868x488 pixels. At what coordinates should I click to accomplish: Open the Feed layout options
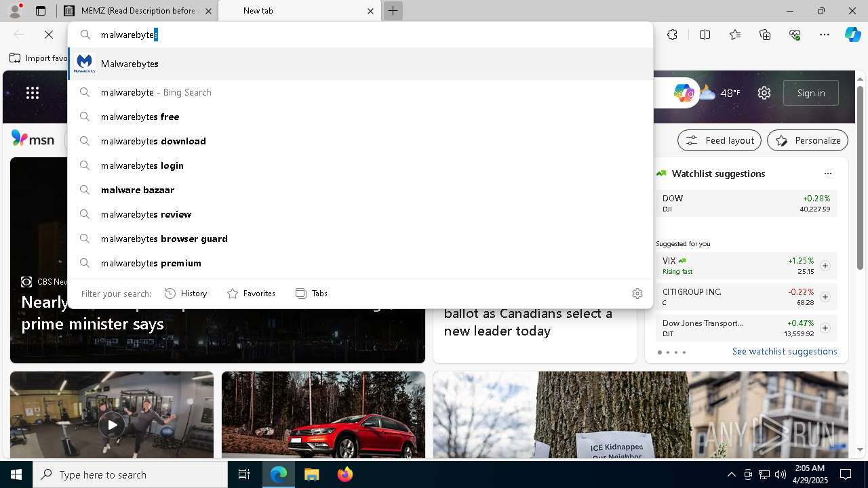719,140
